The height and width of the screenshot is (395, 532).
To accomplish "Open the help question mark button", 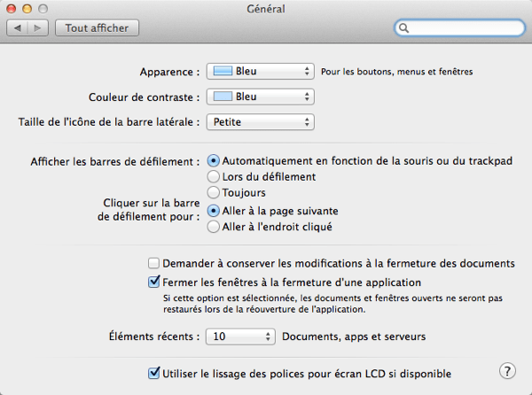I will click(507, 370).
